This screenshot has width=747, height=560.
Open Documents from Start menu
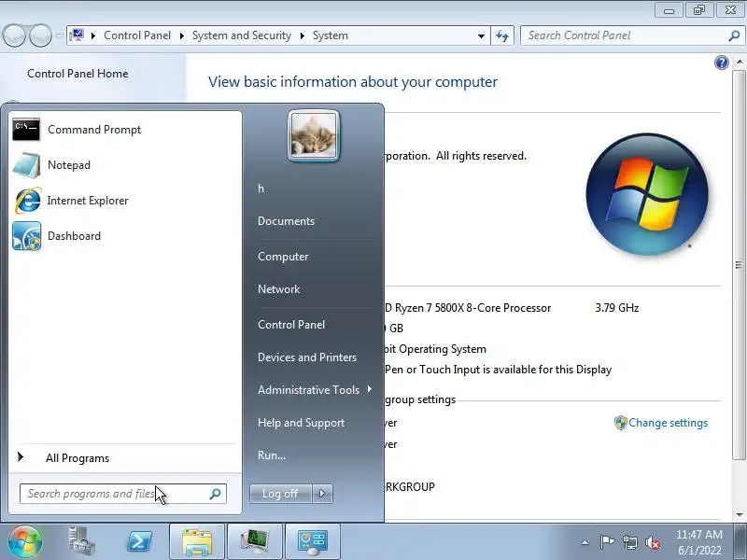[286, 221]
